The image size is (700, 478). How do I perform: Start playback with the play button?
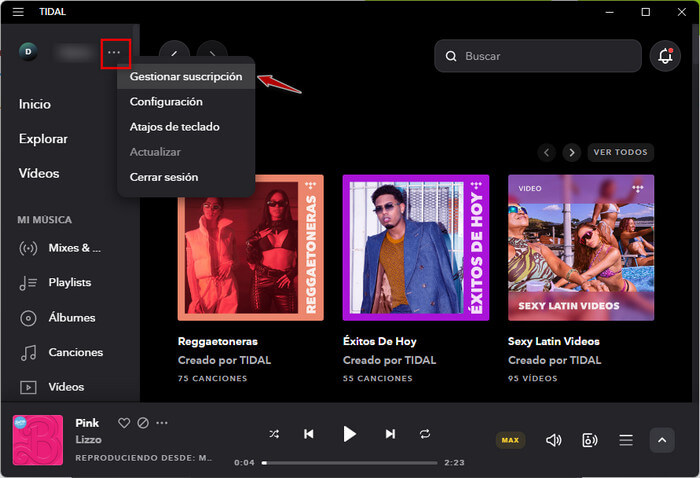tap(349, 434)
